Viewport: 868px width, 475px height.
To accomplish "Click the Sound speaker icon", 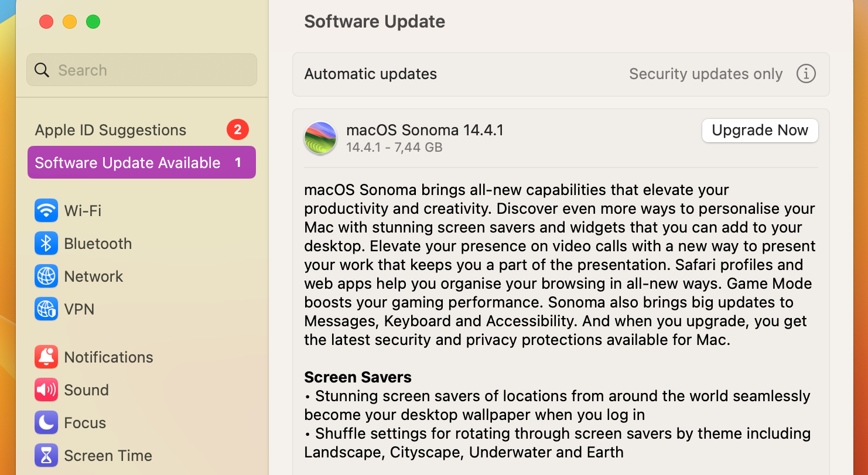I will pos(46,389).
